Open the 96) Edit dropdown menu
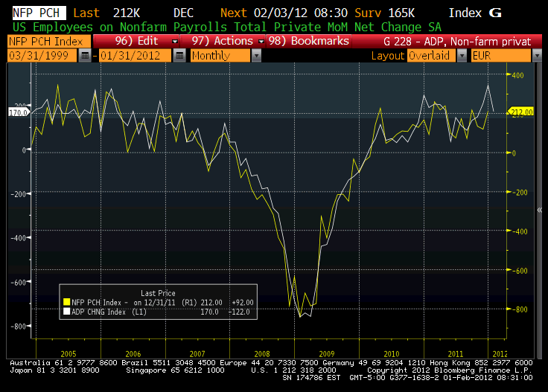Viewport: 548px width, 392px height. (x=136, y=41)
